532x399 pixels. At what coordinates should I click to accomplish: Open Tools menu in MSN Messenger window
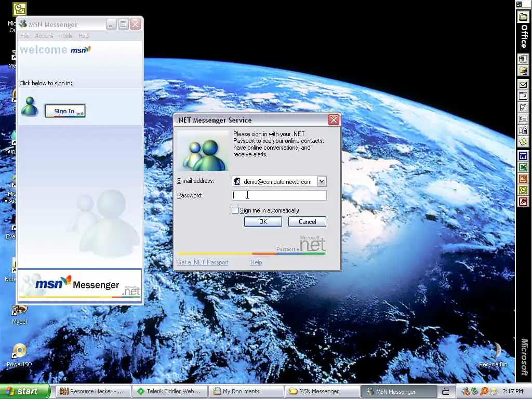66,36
